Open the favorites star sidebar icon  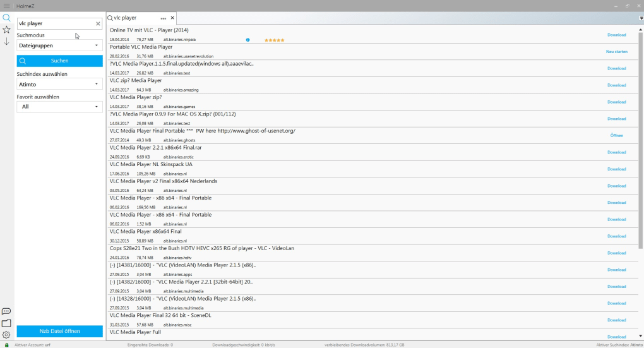6,30
